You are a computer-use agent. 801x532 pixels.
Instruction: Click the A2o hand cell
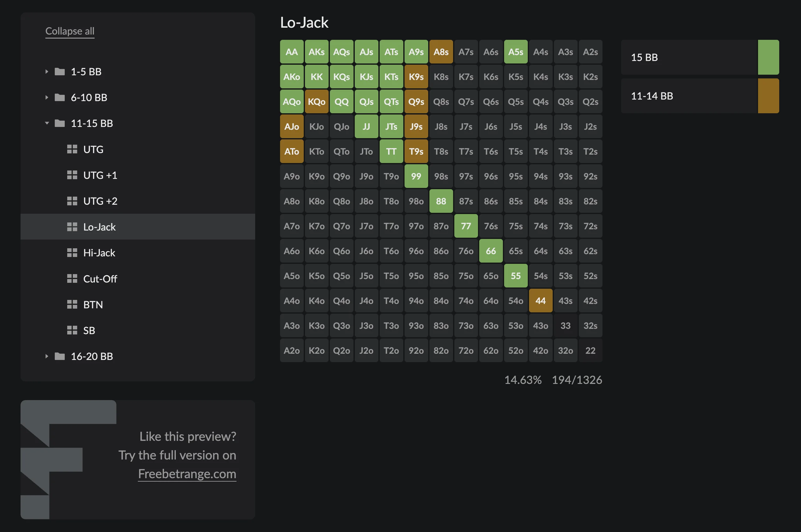point(292,351)
